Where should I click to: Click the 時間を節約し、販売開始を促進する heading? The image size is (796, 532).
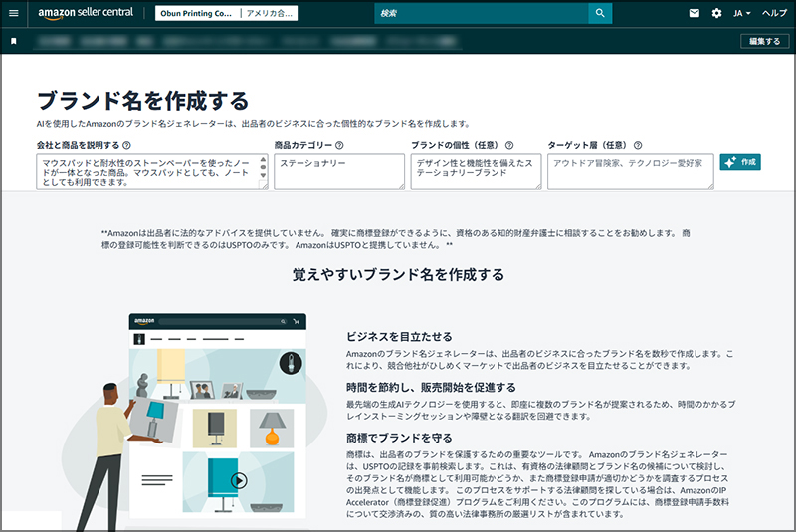tap(431, 388)
